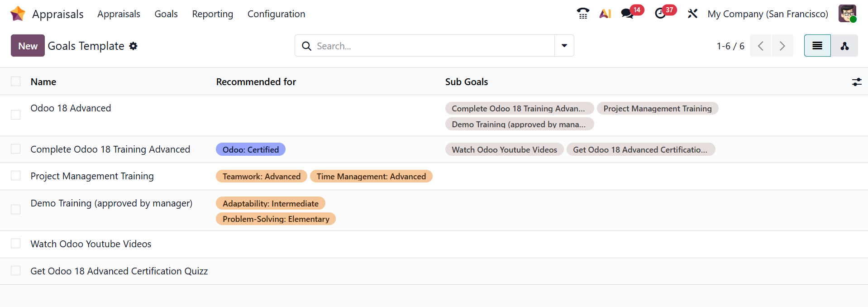Select the Odoo 18 Advanced row checkbox
The width and height of the screenshot is (868, 307).
click(x=16, y=115)
